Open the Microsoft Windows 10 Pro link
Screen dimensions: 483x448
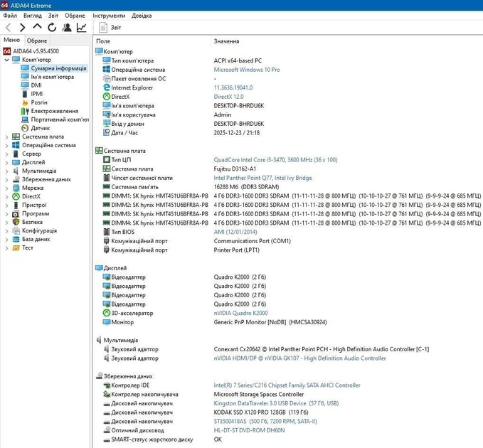coord(247,70)
